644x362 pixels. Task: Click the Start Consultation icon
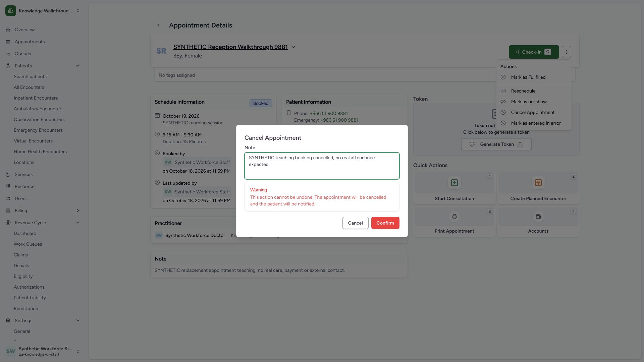[454, 183]
